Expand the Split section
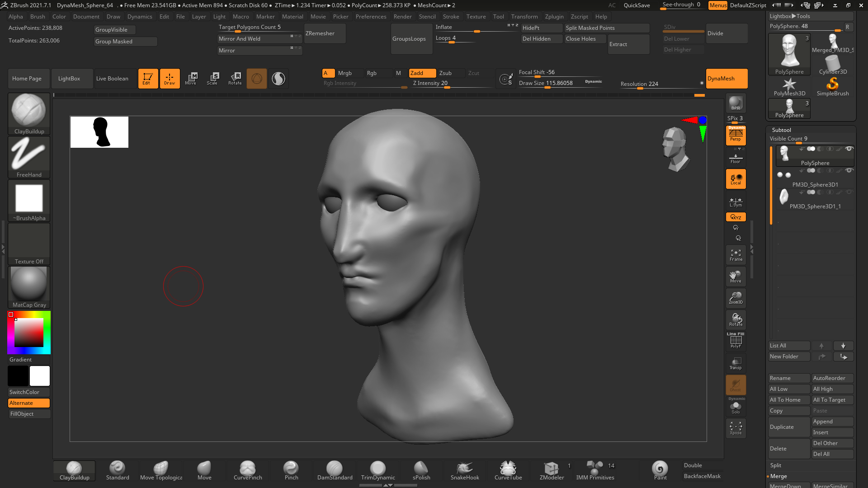The height and width of the screenshot is (488, 868). [x=776, y=465]
